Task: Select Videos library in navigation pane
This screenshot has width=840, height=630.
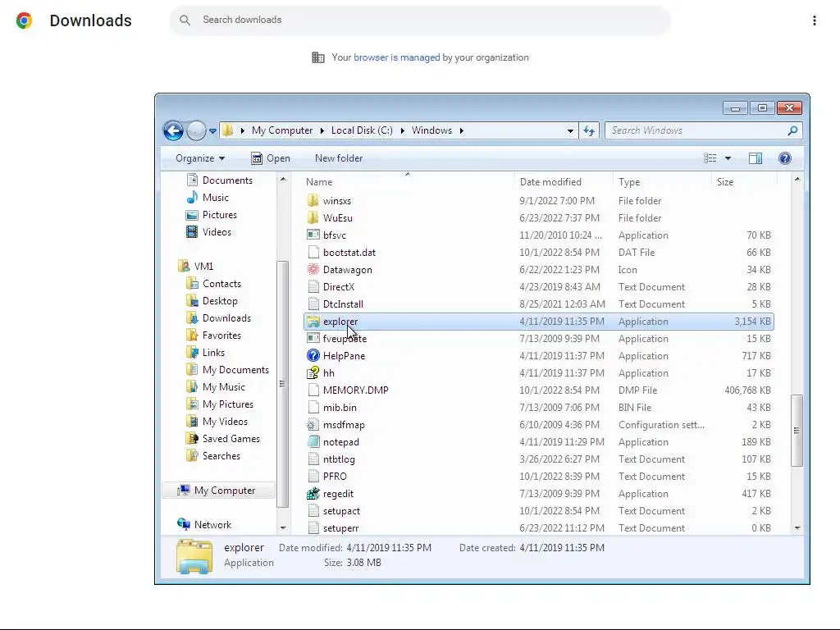Action: (x=208, y=231)
